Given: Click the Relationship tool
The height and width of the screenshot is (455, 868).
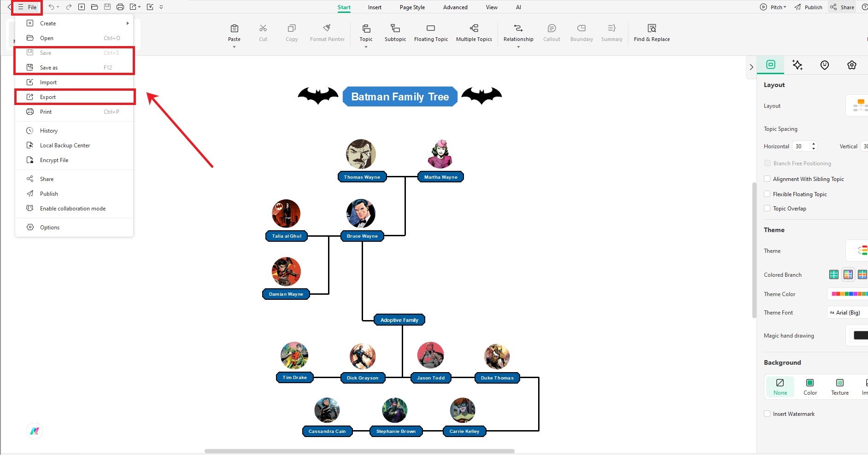Looking at the screenshot, I should (518, 33).
